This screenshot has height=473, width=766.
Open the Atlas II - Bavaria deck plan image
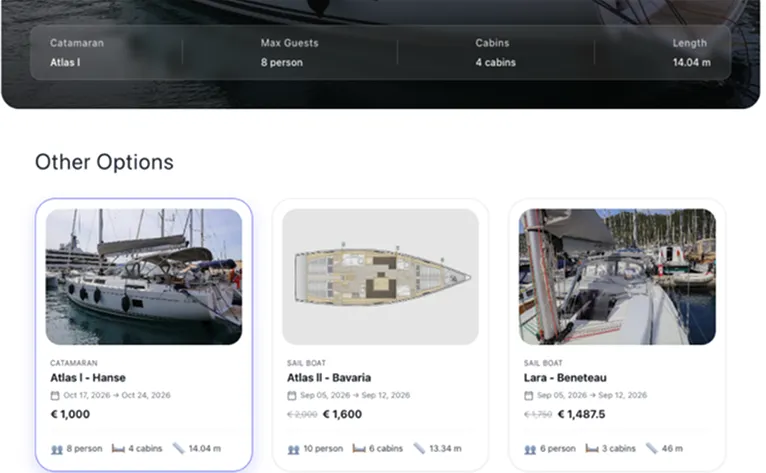point(381,277)
